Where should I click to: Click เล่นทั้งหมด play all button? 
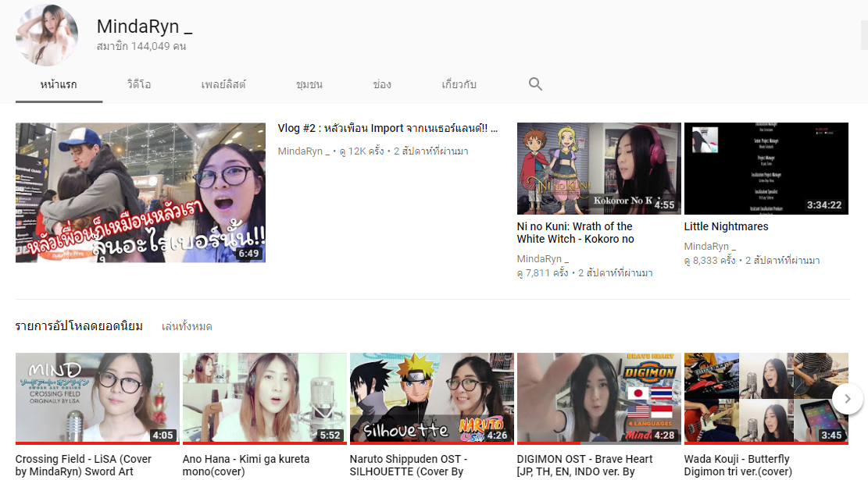click(x=187, y=326)
